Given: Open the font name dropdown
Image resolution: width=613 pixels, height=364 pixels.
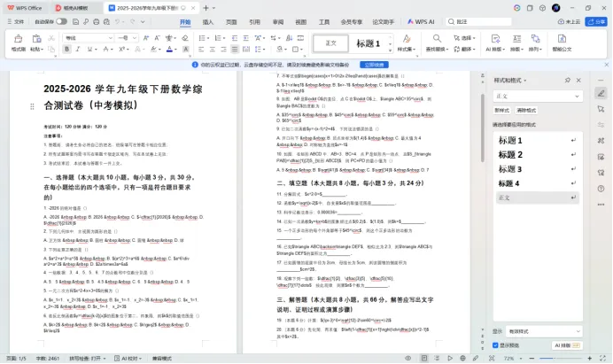Looking at the screenshot, I should 110,38.
